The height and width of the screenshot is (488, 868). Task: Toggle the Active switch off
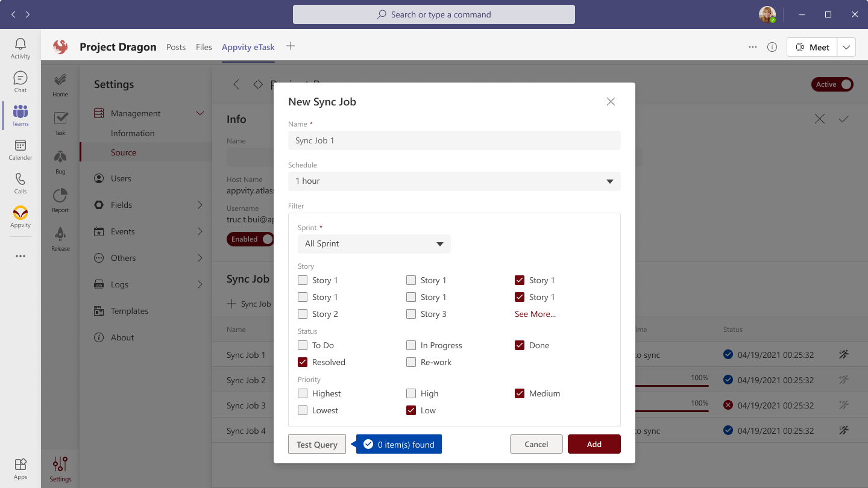point(832,84)
